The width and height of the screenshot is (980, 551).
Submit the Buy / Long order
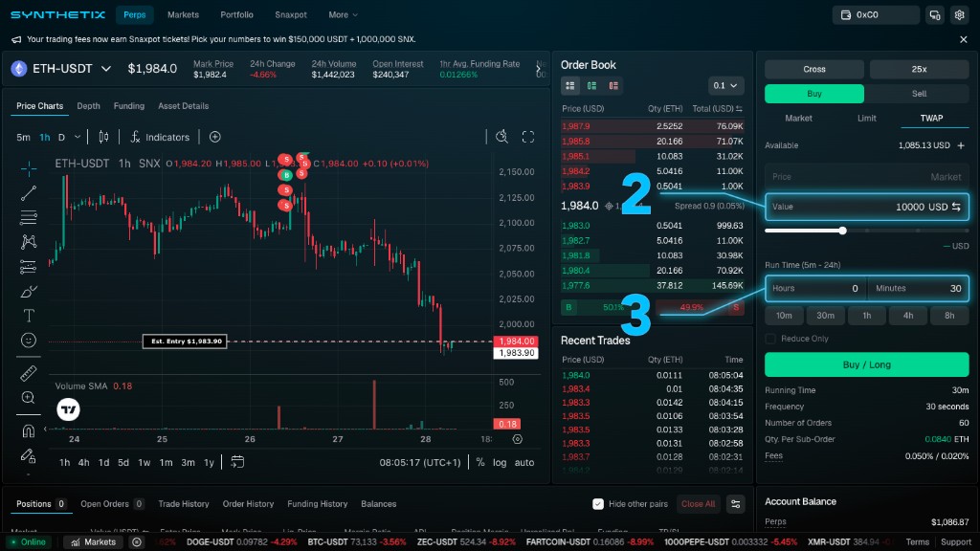[866, 364]
